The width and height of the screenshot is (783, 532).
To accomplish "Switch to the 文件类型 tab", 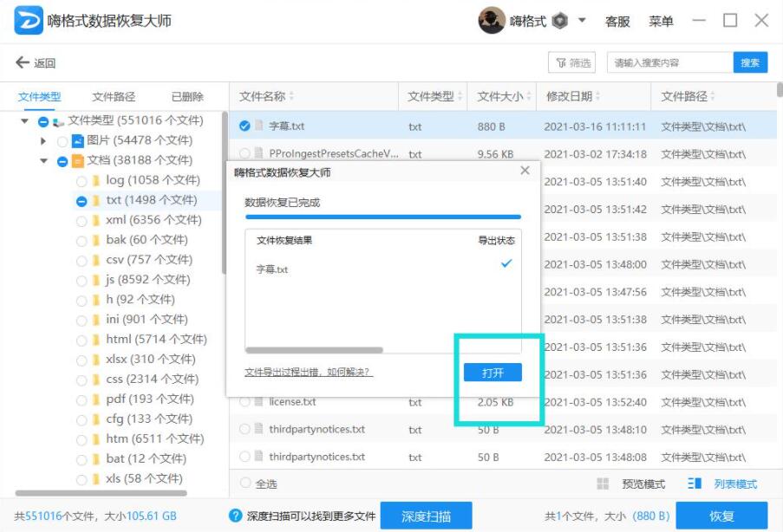I will (39, 96).
